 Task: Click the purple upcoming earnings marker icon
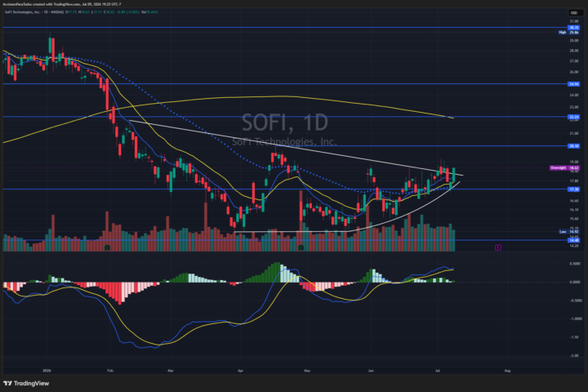point(497,247)
